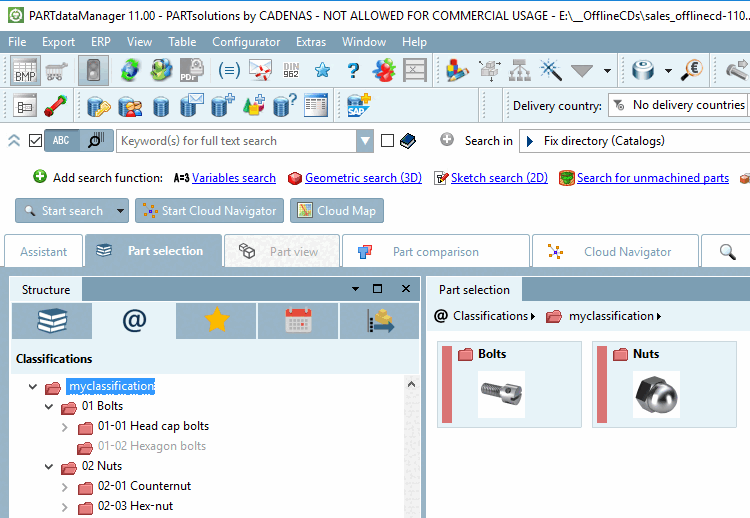
Task: Check the box next to book icon
Action: (x=387, y=141)
